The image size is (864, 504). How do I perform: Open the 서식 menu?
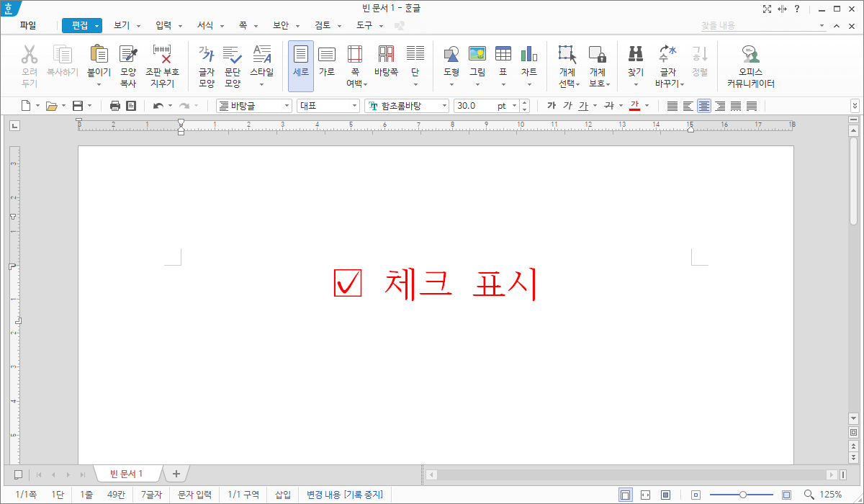point(205,24)
